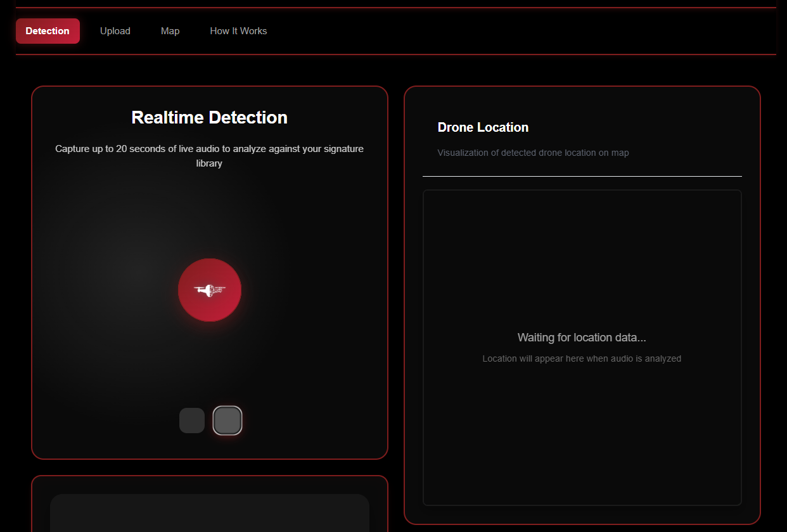Start recording with the red drone button
This screenshot has width=787, height=532.
pyautogui.click(x=210, y=290)
